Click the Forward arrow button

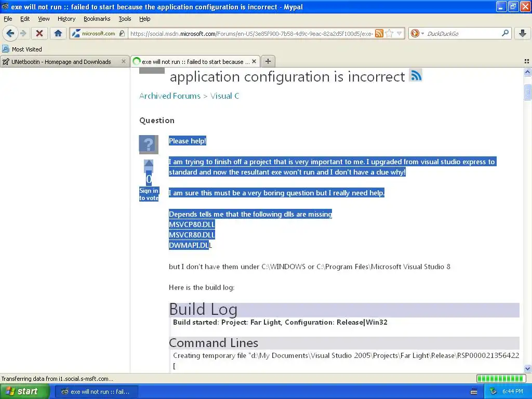tap(23, 33)
